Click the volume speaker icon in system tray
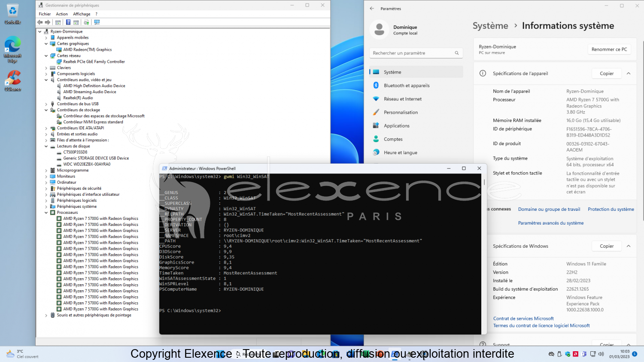Viewport: 644px width, 362px height. point(601,354)
